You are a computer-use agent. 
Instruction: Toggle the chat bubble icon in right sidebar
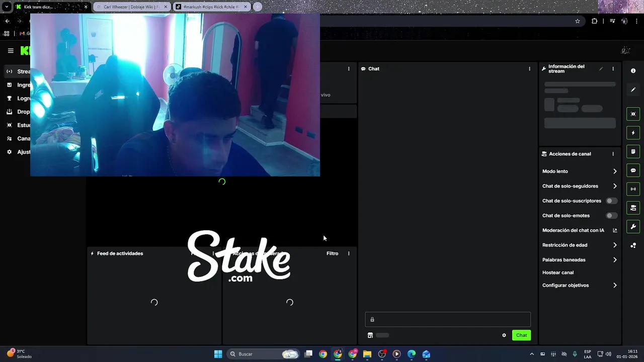pos(633,170)
